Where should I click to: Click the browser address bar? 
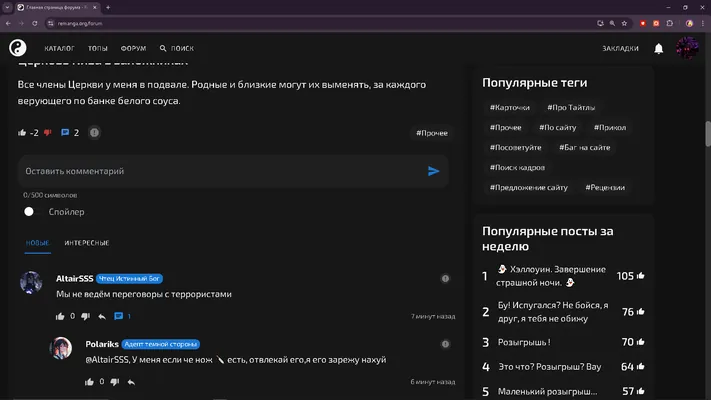click(317, 23)
